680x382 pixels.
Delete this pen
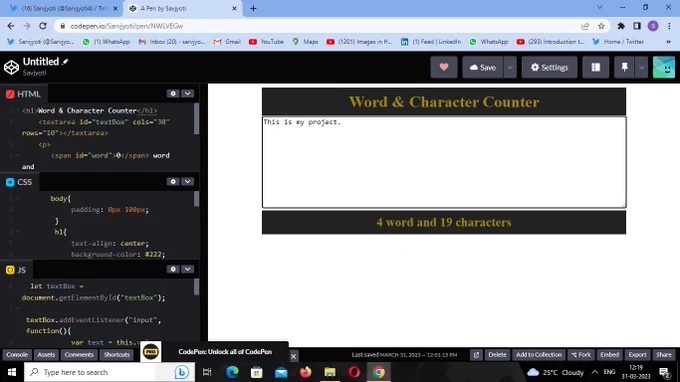point(497,355)
